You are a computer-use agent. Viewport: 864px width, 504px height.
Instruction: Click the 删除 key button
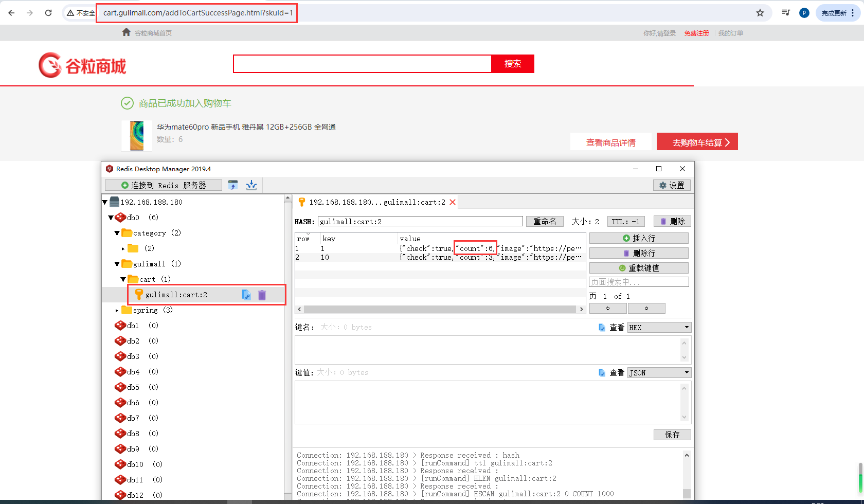point(672,221)
